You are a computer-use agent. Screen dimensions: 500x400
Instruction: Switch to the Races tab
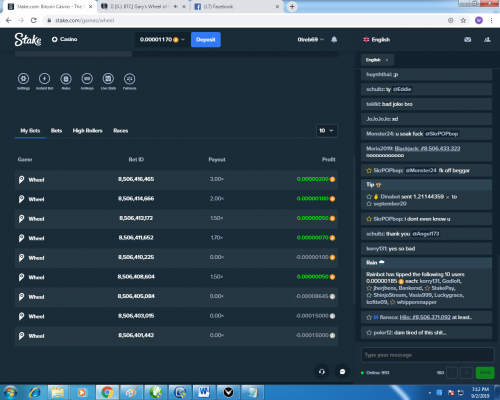pos(121,131)
